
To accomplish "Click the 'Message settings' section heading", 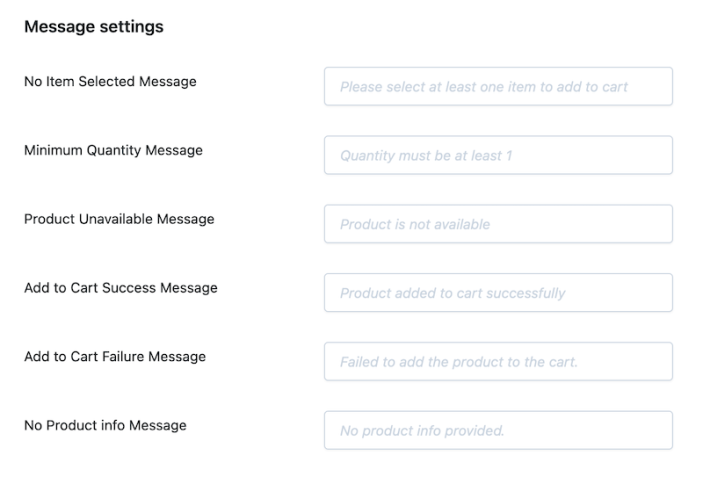I will [x=94, y=27].
